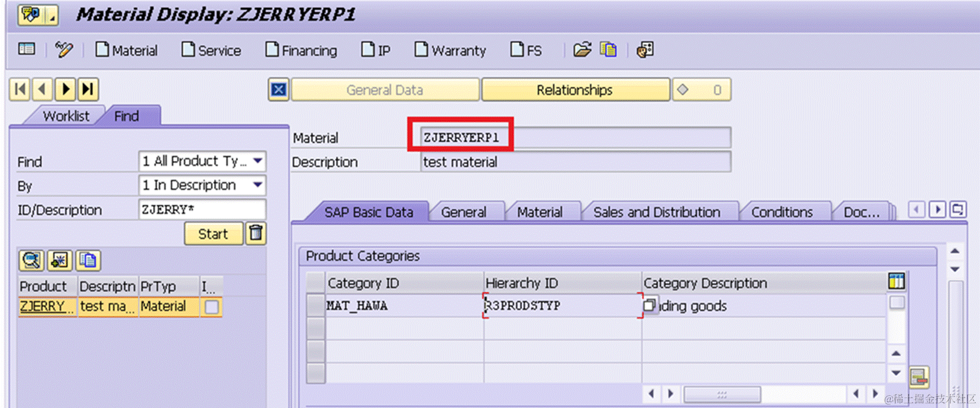
Task: Clear search with trash icon
Action: (x=255, y=234)
